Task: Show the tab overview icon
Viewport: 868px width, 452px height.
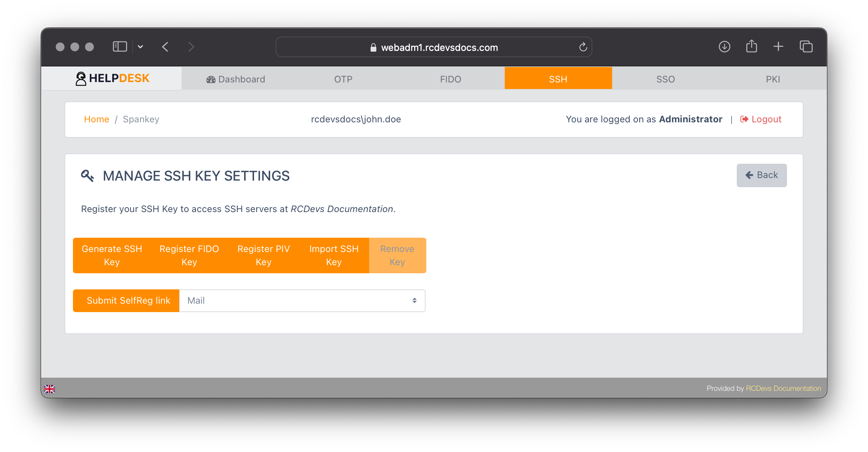Action: click(806, 47)
